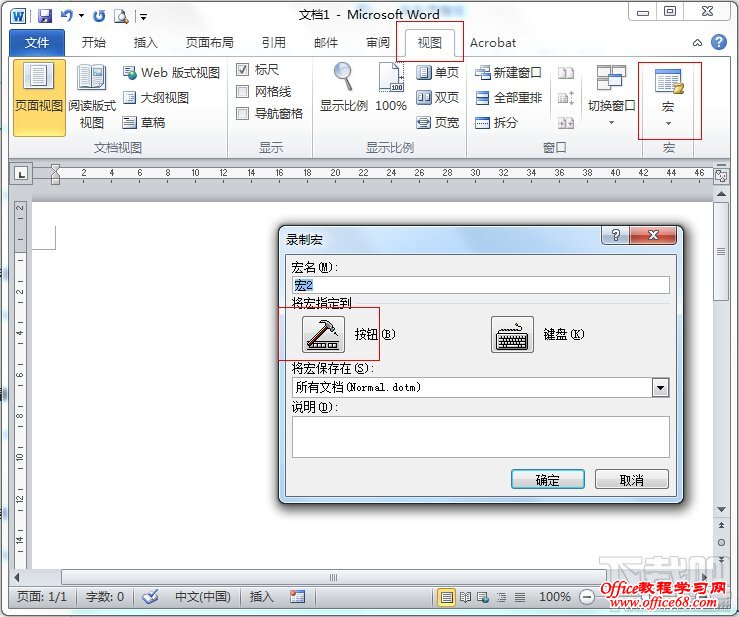Click 取消 to cancel the dialog
The height and width of the screenshot is (617, 739).
632,479
